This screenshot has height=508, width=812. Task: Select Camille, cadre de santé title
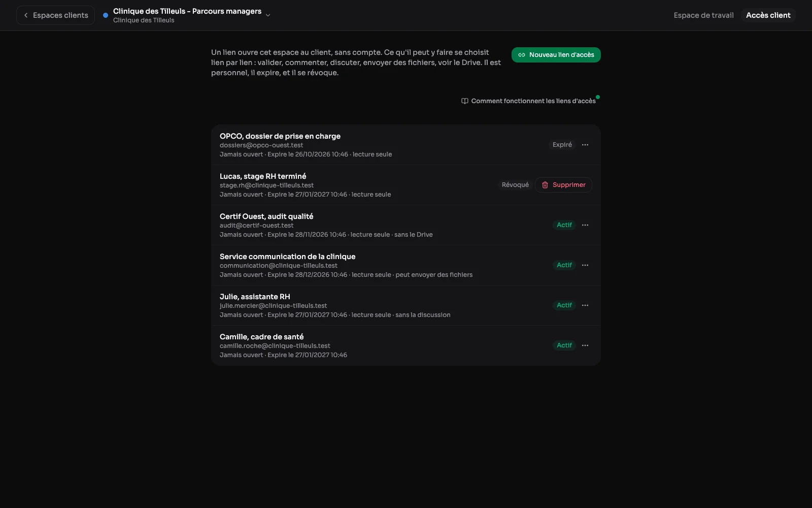click(261, 337)
